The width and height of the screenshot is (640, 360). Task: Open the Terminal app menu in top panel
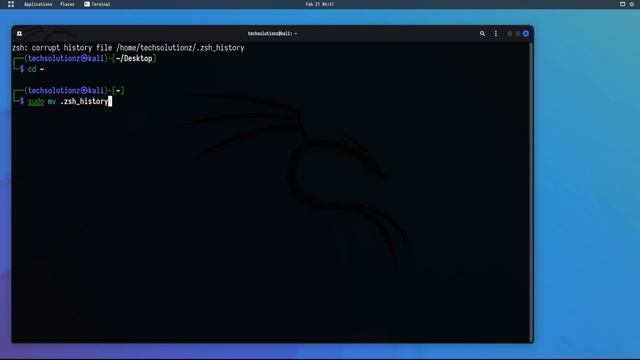tap(97, 4)
